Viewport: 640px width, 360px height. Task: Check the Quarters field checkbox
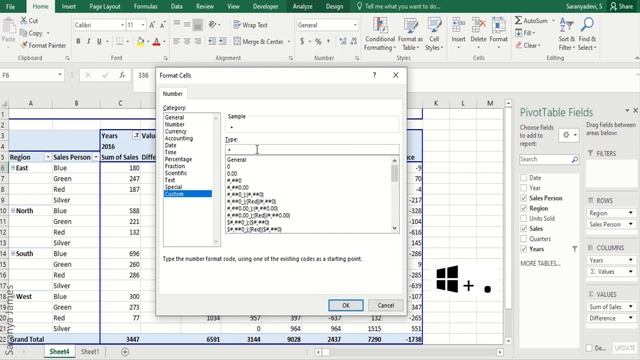point(524,239)
